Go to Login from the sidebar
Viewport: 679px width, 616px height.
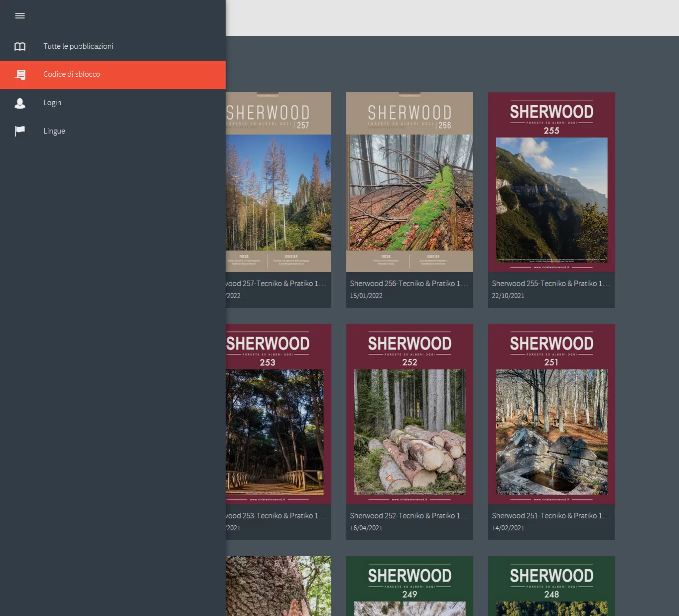(x=52, y=103)
